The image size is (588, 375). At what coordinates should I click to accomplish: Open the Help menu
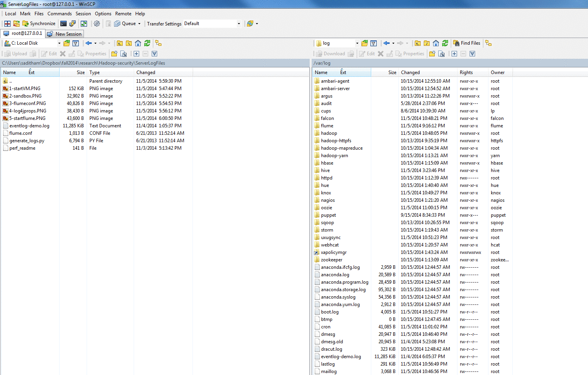point(140,14)
